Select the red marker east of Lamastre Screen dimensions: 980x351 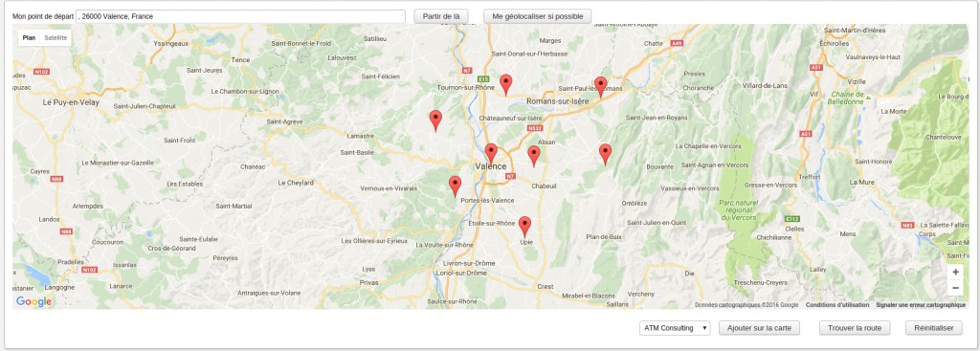435,121
